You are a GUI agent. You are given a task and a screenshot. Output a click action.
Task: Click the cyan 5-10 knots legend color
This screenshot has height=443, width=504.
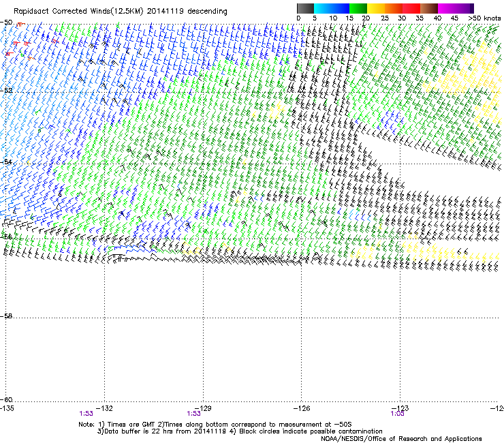tap(323, 8)
